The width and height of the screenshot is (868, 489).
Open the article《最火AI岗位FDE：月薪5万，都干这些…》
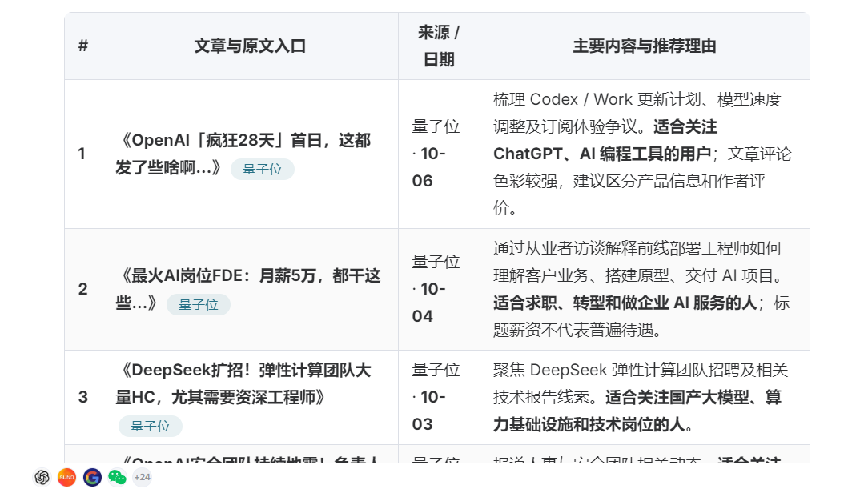(248, 289)
